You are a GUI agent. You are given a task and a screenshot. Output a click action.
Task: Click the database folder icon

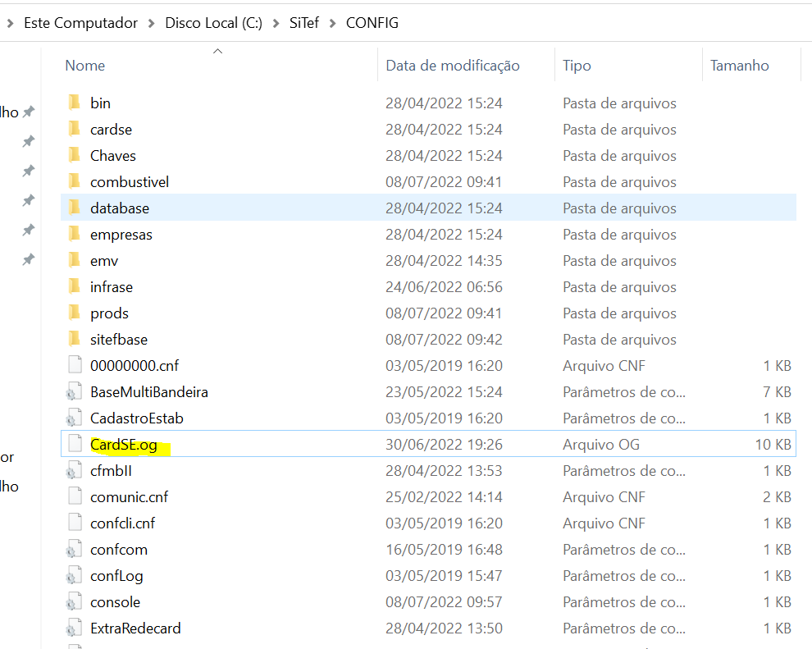coord(75,208)
